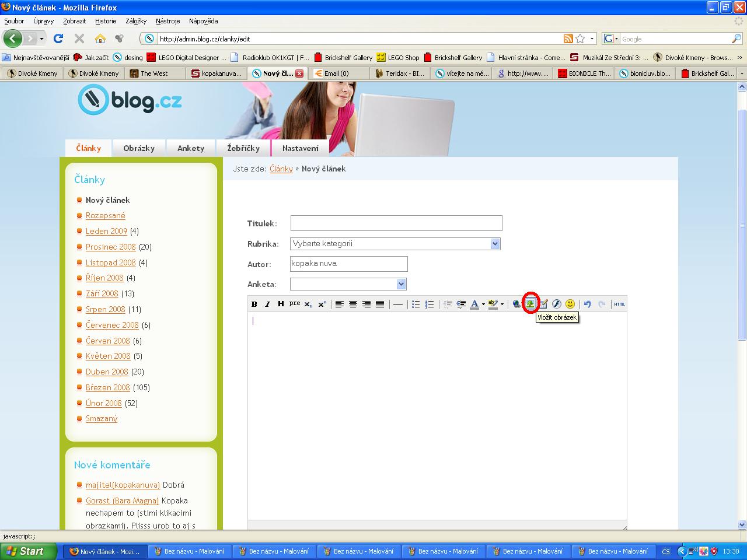Toggle italic formatting

(x=267, y=304)
